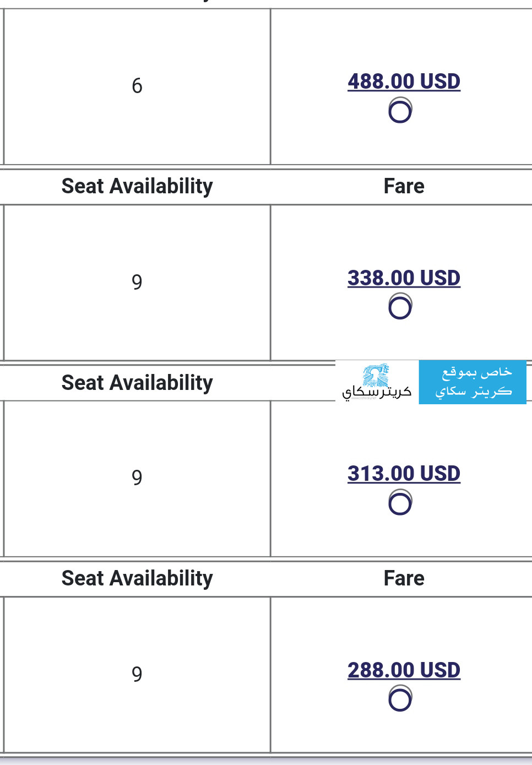Open the 338.00 USD fare link

(404, 278)
